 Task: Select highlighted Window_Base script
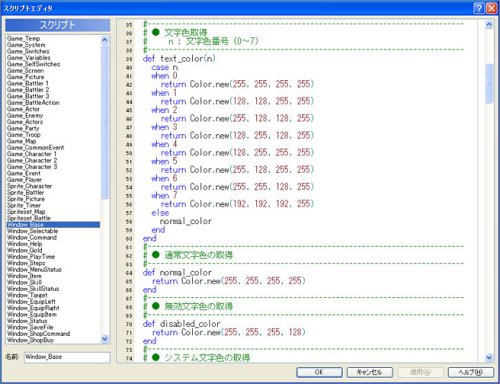pyautogui.click(x=53, y=225)
